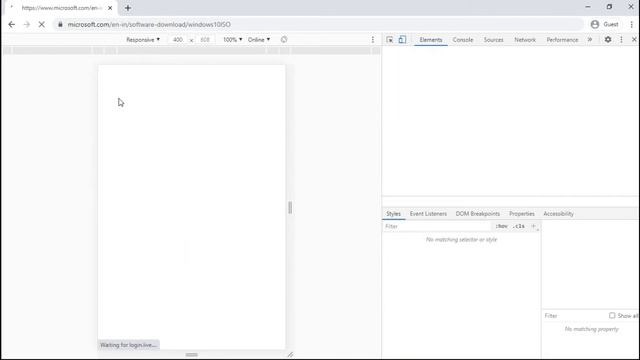Activate the inspect element picker
Viewport: 640px width, 360px height.
[x=390, y=40]
